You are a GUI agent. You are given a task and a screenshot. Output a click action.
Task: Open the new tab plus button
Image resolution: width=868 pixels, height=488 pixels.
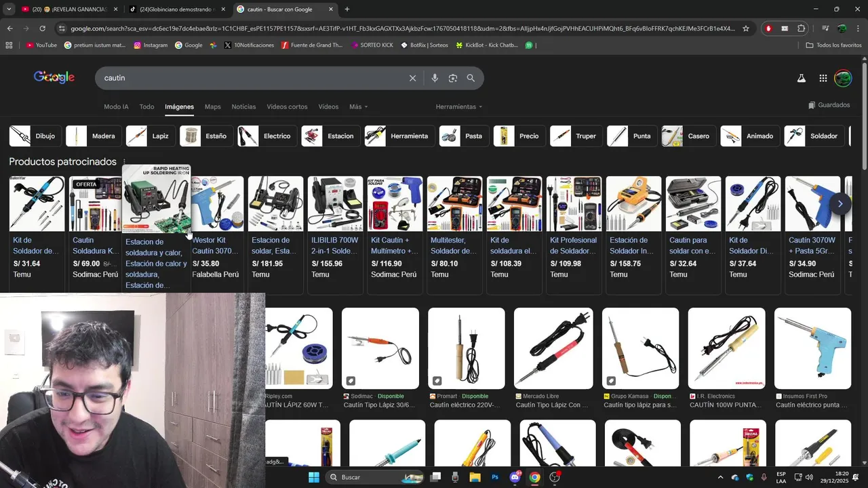point(347,9)
